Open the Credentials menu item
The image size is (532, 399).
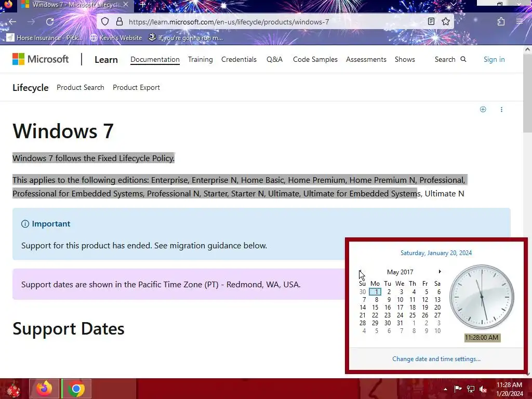coord(239,59)
